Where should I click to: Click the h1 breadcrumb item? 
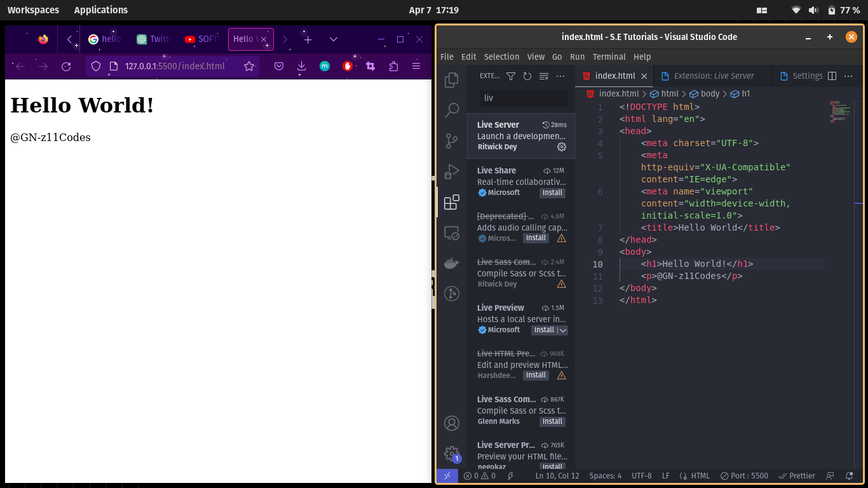point(740,93)
